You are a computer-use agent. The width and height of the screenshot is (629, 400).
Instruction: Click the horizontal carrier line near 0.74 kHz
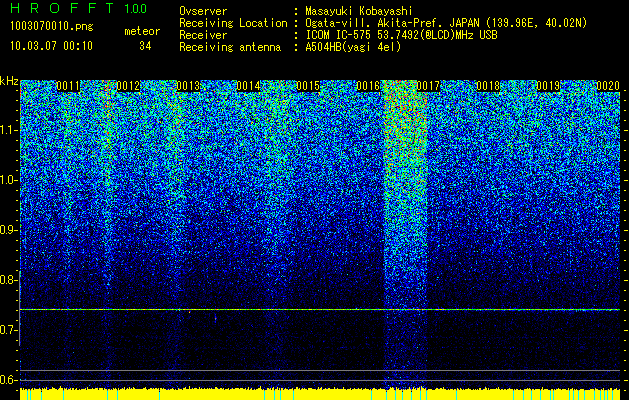pyautogui.click(x=320, y=309)
